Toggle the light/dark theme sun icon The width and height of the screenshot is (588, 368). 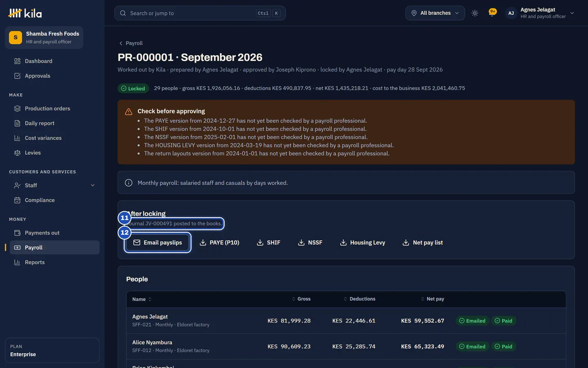click(x=474, y=13)
